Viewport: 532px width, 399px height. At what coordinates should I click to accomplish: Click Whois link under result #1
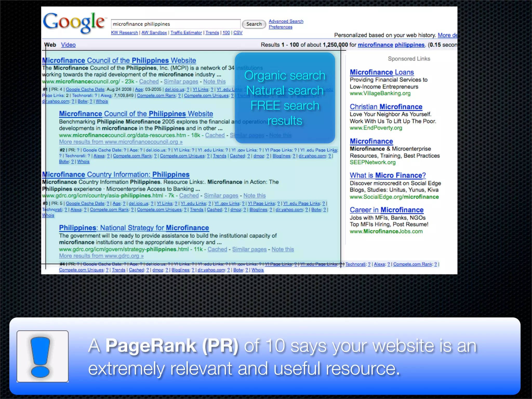pyautogui.click(x=102, y=101)
